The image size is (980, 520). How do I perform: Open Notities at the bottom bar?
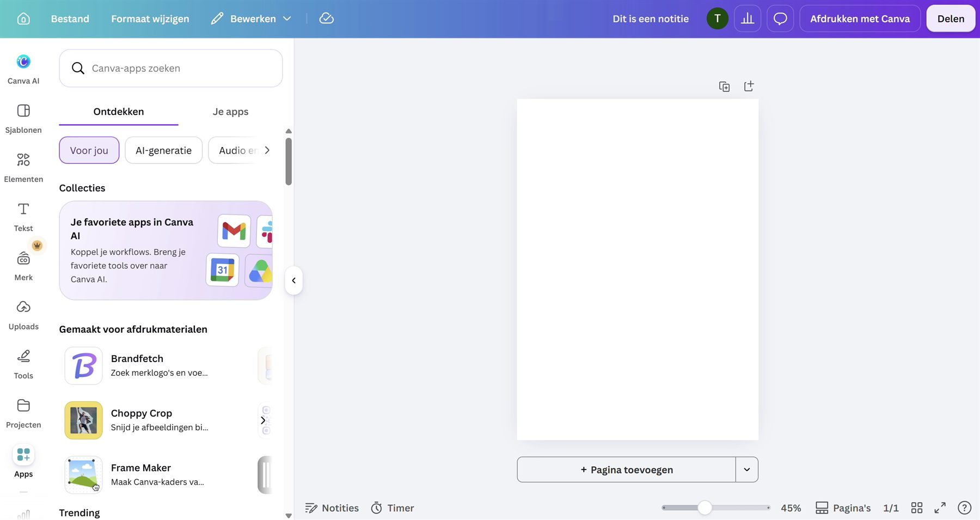coord(332,508)
